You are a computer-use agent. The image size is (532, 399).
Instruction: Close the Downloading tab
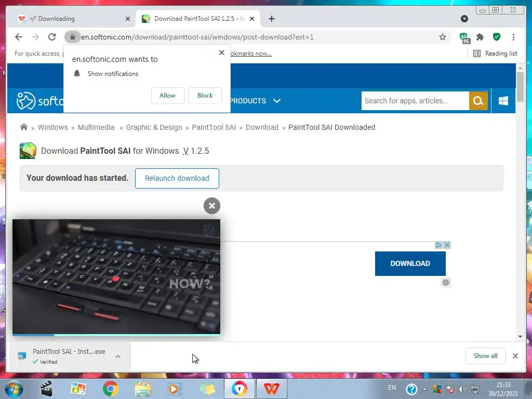point(128,19)
